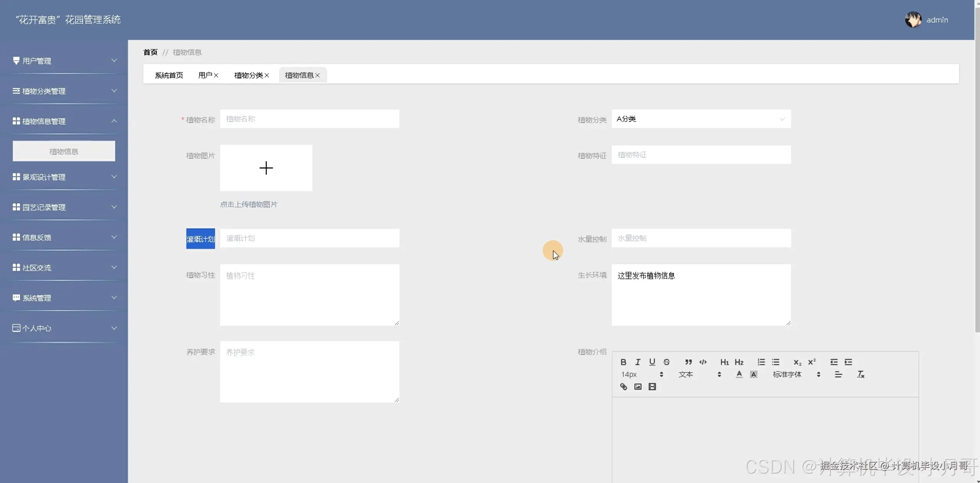
Task: Click the plant image upload box
Action: coord(266,168)
